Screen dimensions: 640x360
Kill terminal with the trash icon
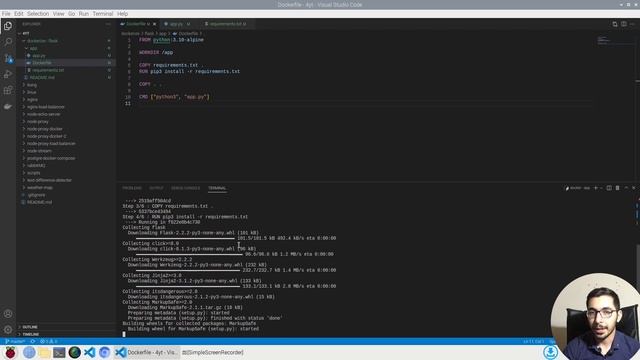click(x=617, y=188)
